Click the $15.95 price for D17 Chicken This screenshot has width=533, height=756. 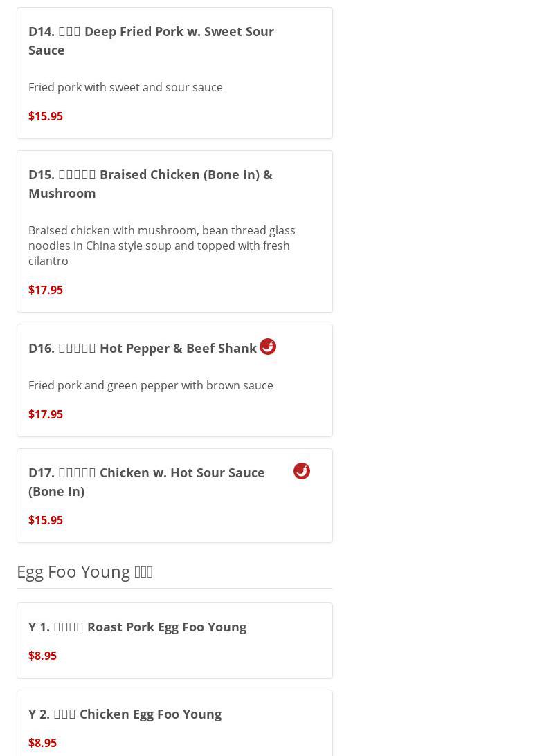tap(46, 520)
